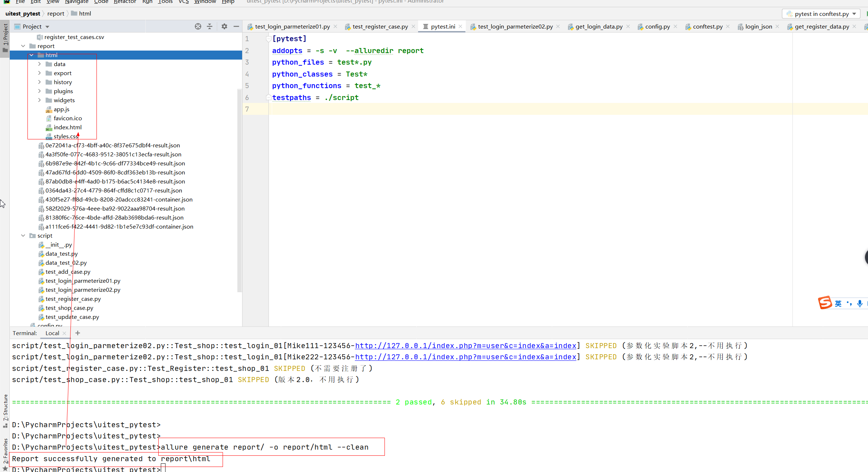Image resolution: width=868 pixels, height=472 pixels.
Task: Select index.html in the project tree
Action: point(68,127)
